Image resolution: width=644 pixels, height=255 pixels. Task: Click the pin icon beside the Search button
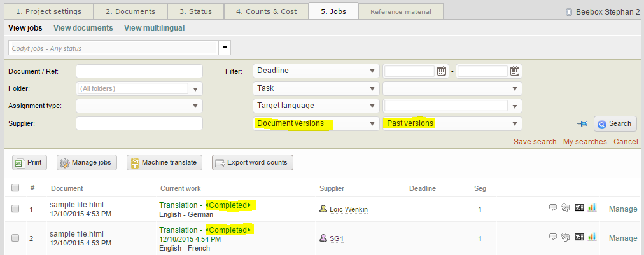coord(582,124)
